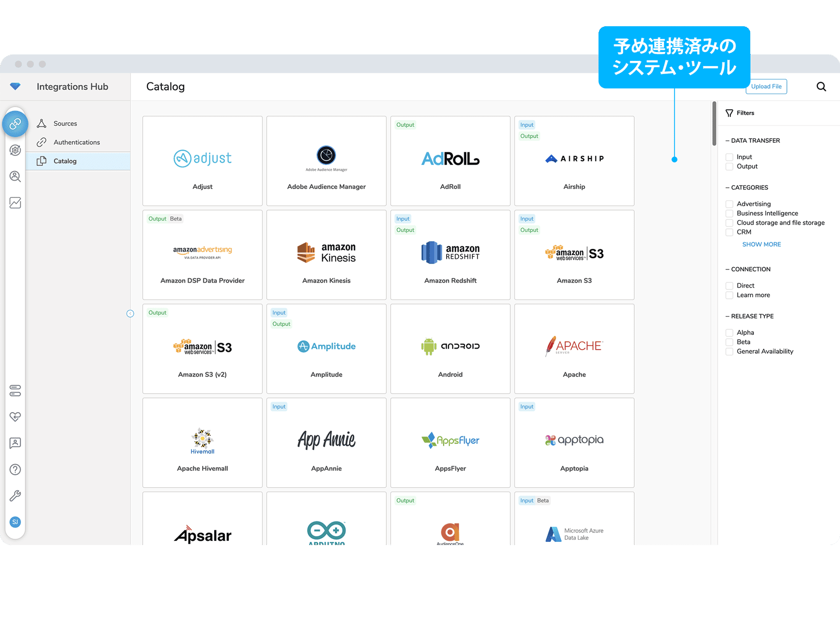The image size is (840, 618).
Task: Check the General Availability filter
Action: pos(729,352)
